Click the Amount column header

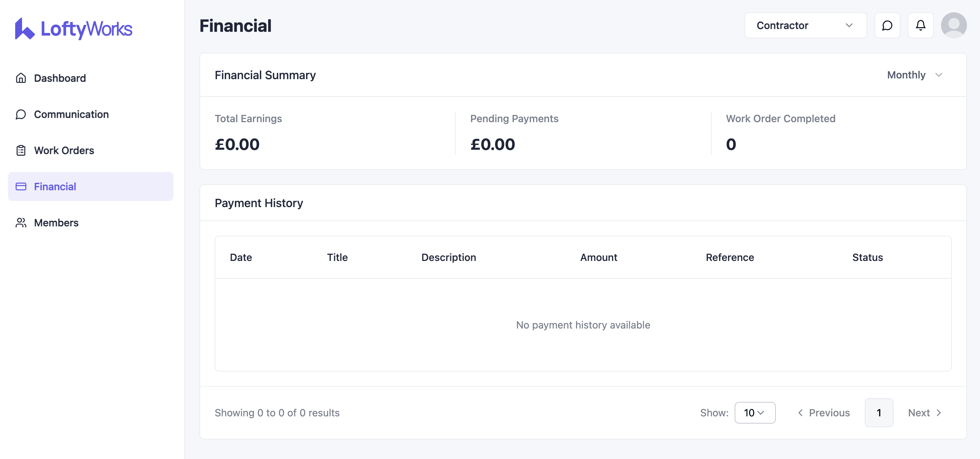click(598, 257)
